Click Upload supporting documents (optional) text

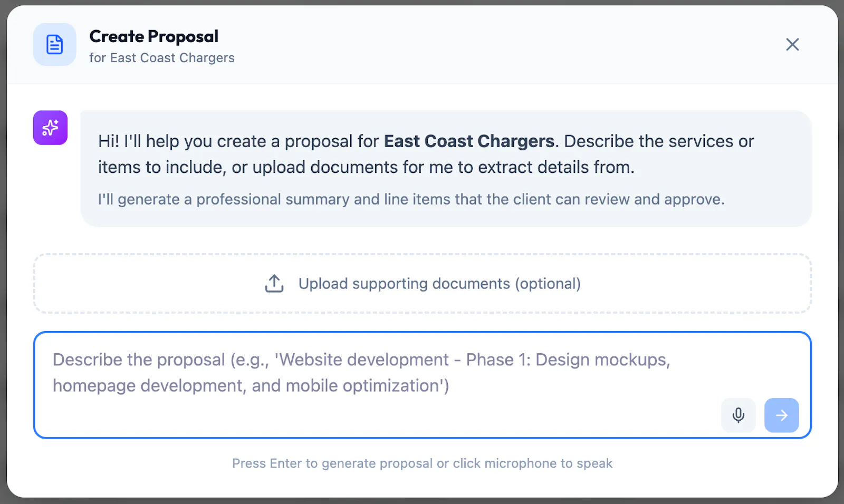click(439, 284)
